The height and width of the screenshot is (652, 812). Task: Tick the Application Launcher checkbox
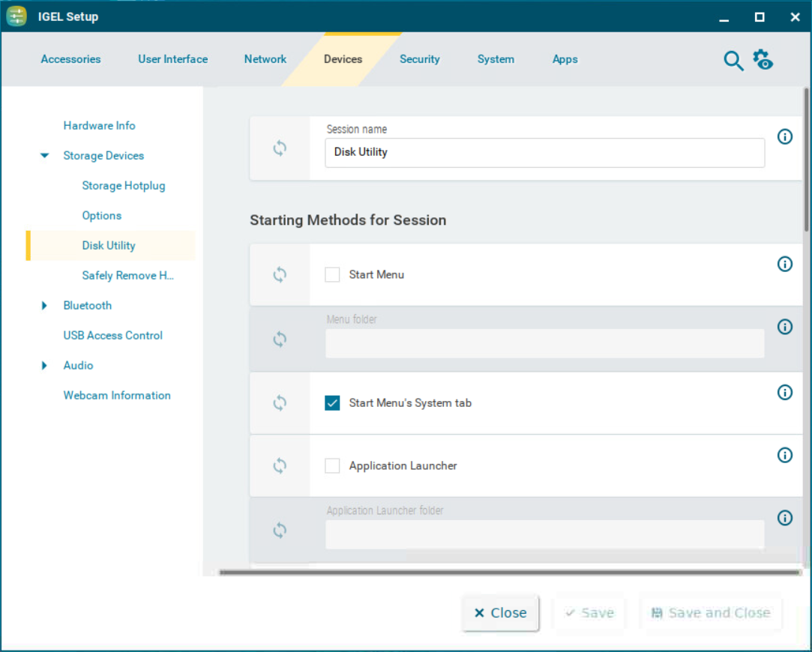(332, 466)
